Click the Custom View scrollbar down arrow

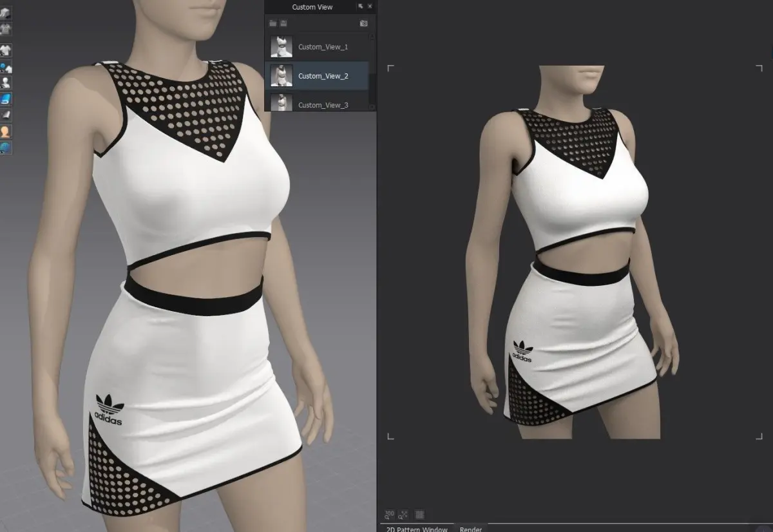point(372,107)
